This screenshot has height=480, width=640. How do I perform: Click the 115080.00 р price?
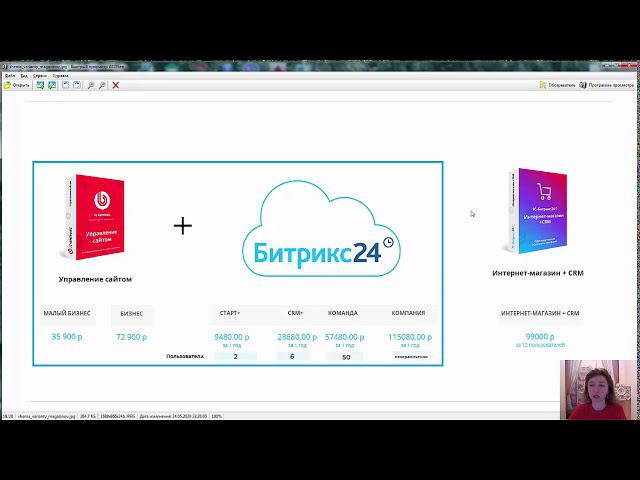pos(410,337)
